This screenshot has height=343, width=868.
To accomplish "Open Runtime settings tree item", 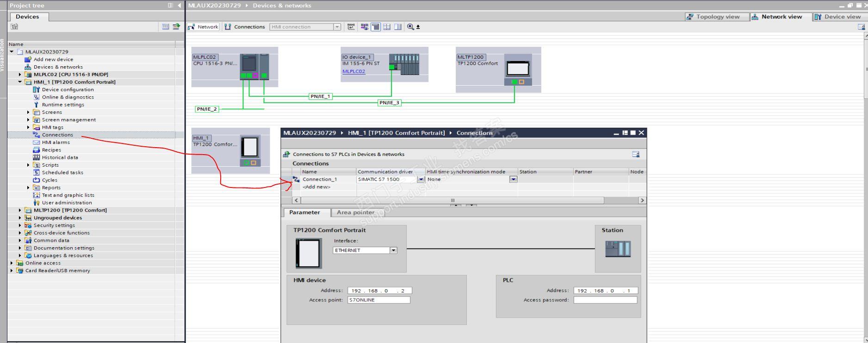I will (63, 105).
